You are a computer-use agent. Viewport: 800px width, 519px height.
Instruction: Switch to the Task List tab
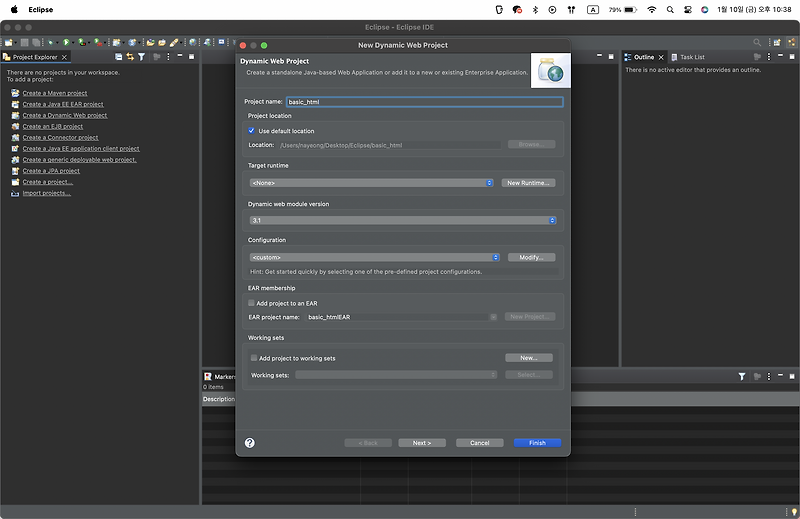click(x=687, y=57)
